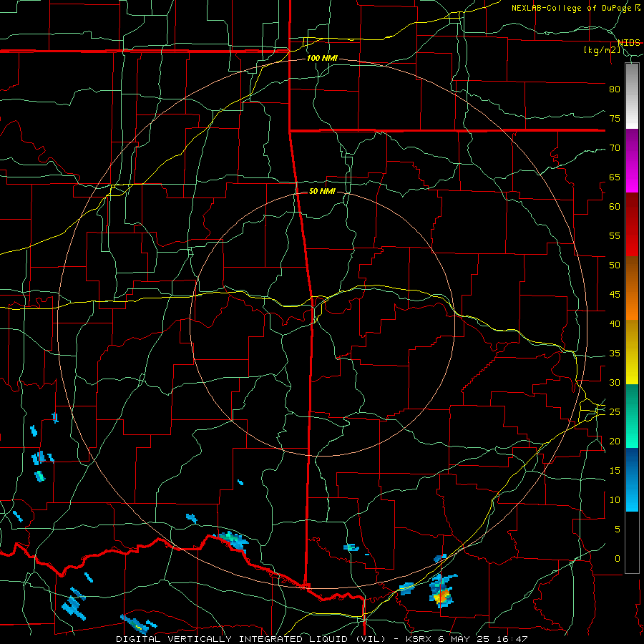
Task: Click the [kg/m2] unit label
Action: point(602,50)
